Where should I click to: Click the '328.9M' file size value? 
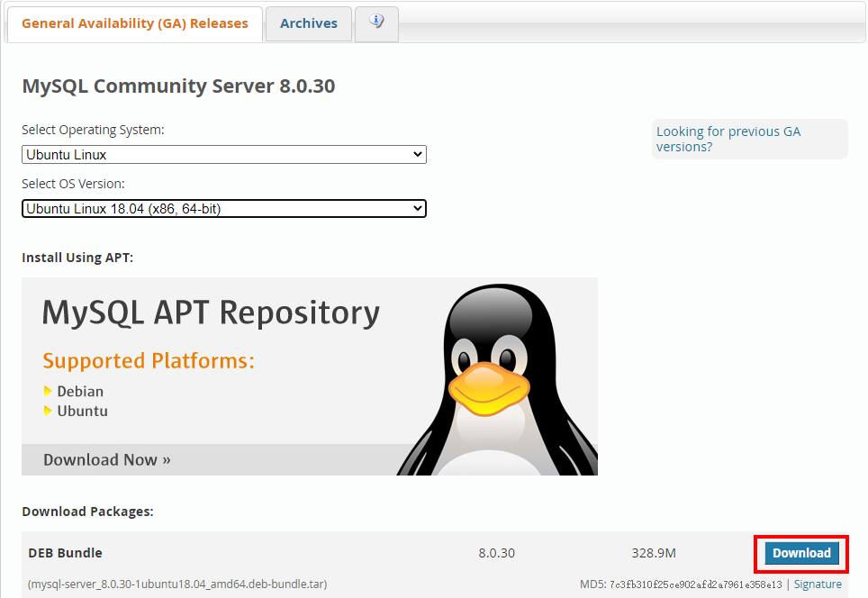click(654, 553)
